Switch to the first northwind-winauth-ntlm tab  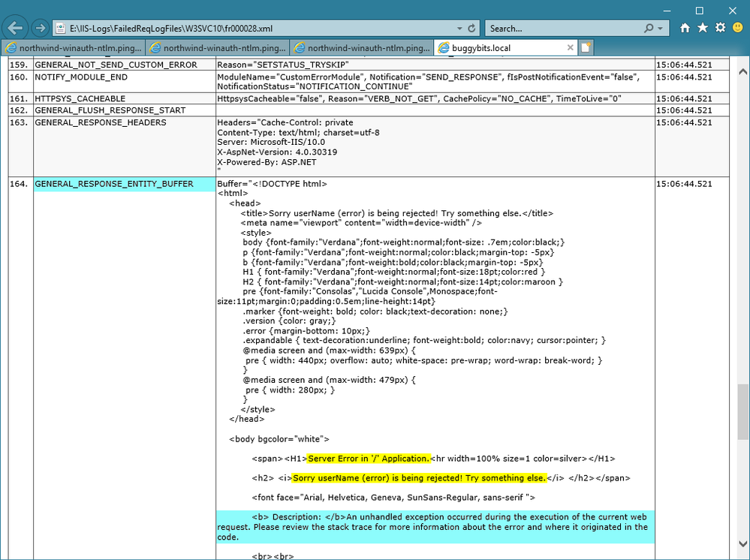click(73, 48)
